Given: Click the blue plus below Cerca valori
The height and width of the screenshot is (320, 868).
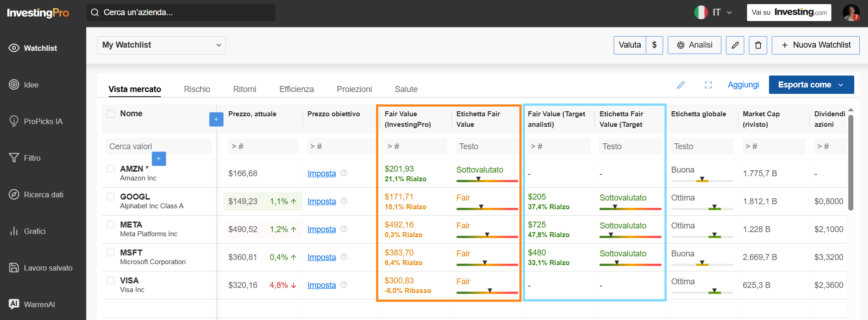Looking at the screenshot, I should coord(159,159).
